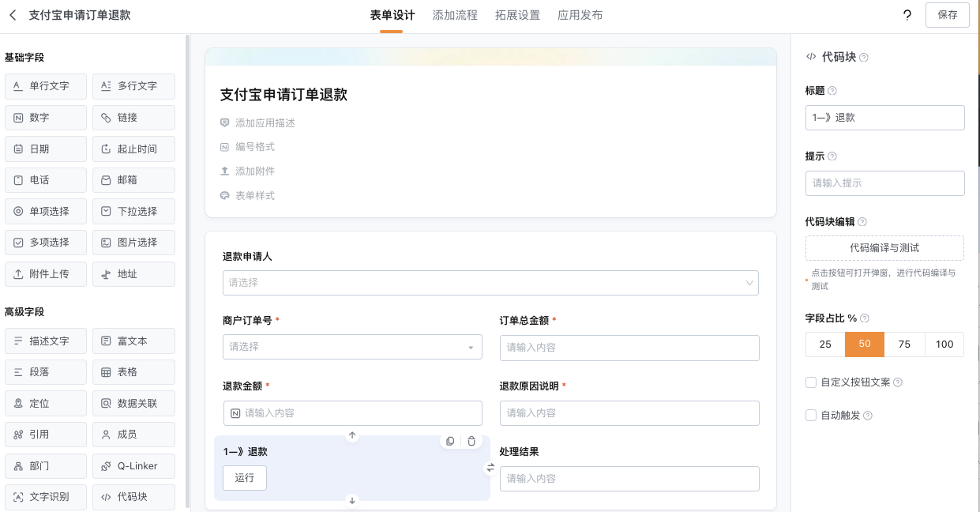Click the 提示 input field
Screen dimensions: 980x512
(x=884, y=183)
